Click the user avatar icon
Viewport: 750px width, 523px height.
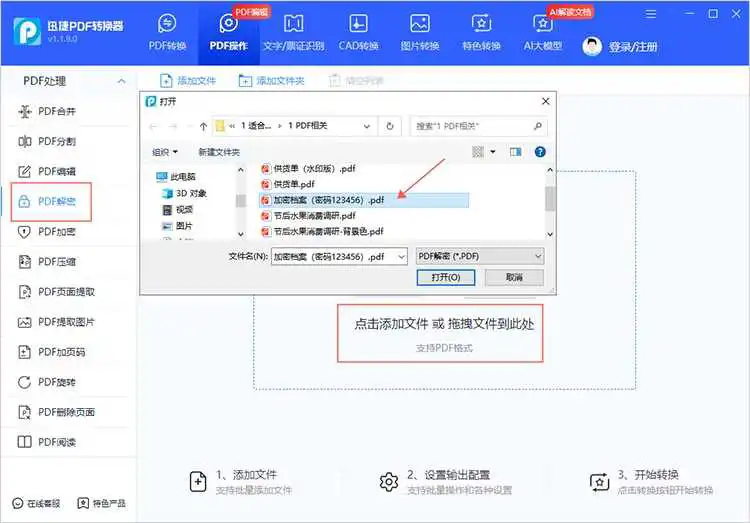[x=592, y=46]
